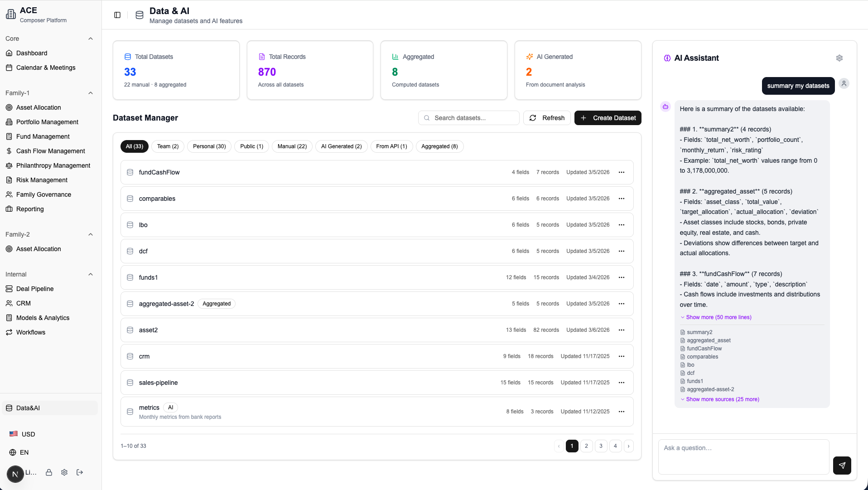Send the question with paper plane icon
Viewport: 868px width, 490px height.
(x=842, y=465)
